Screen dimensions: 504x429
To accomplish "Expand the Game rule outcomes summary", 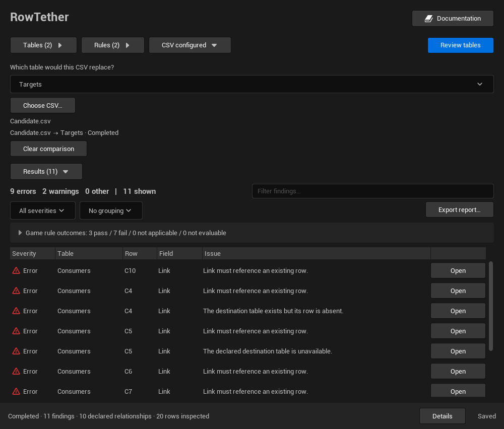I will [x=252, y=233].
